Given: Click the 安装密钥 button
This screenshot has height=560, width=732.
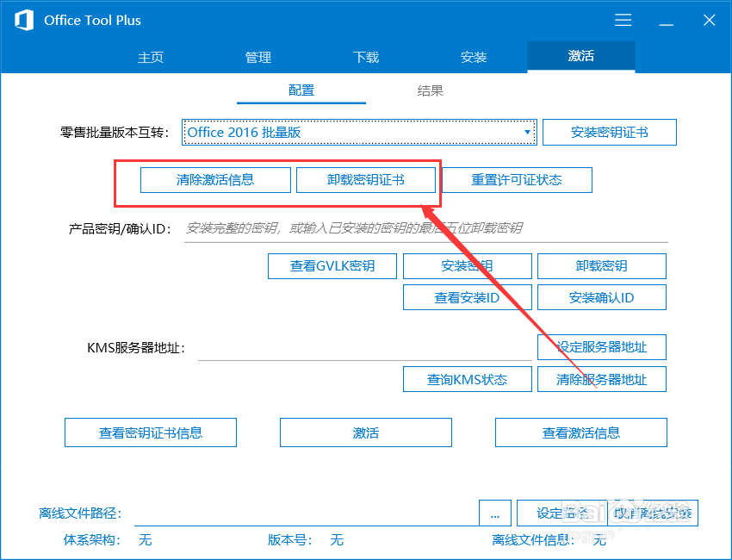Looking at the screenshot, I should point(468,266).
